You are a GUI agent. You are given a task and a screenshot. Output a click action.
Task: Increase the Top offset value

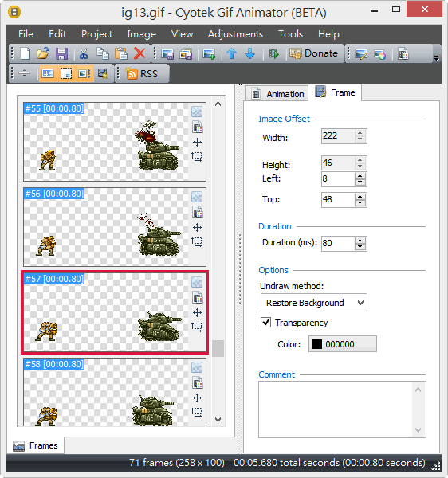coord(360,197)
